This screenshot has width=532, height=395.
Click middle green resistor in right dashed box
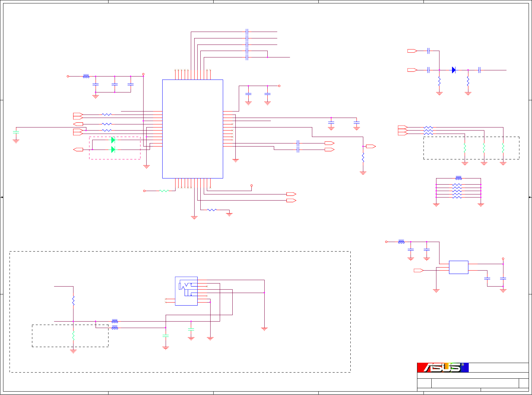[x=484, y=148]
